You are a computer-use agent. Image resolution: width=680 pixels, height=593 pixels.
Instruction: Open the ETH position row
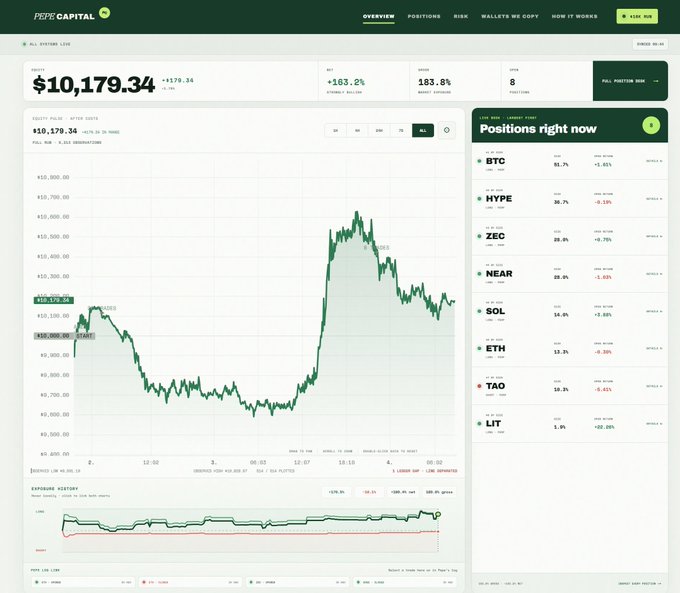click(x=569, y=348)
